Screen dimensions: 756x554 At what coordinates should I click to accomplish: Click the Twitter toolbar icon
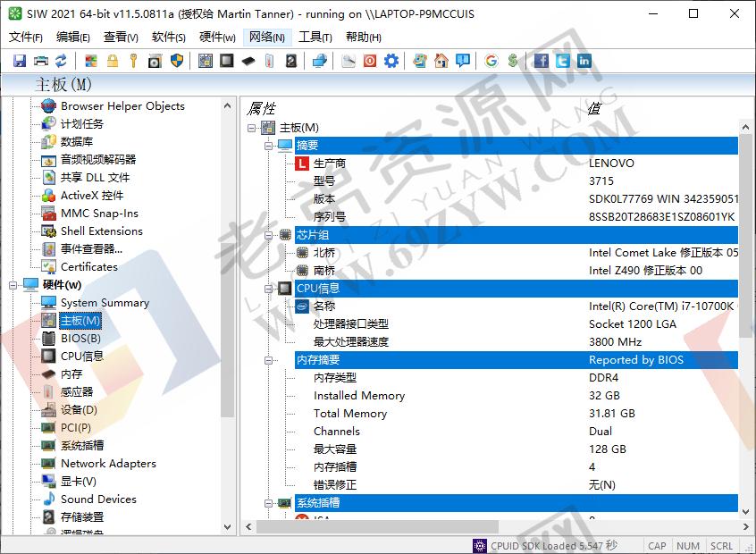563,61
